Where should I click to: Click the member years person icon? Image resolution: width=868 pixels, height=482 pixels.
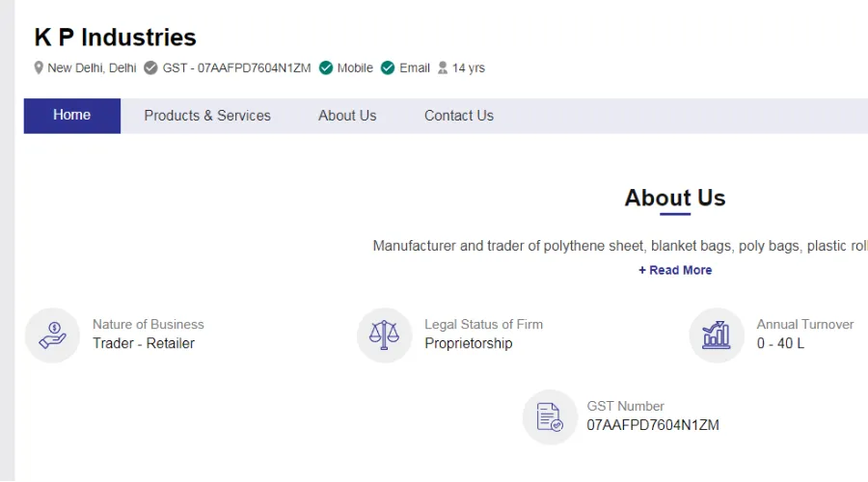pos(443,68)
